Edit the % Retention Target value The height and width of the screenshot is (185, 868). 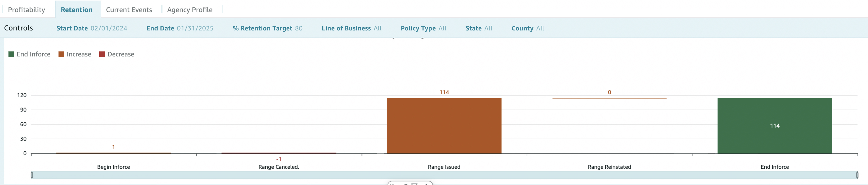[x=298, y=28]
